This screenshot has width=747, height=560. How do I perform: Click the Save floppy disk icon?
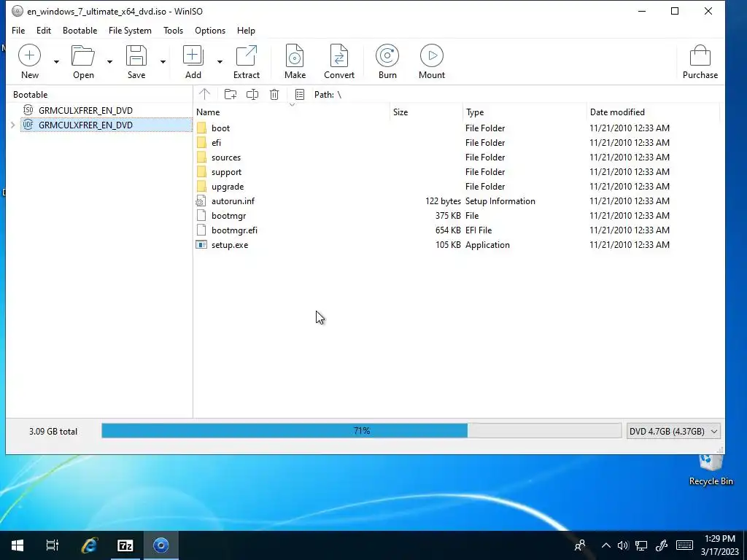click(x=136, y=55)
